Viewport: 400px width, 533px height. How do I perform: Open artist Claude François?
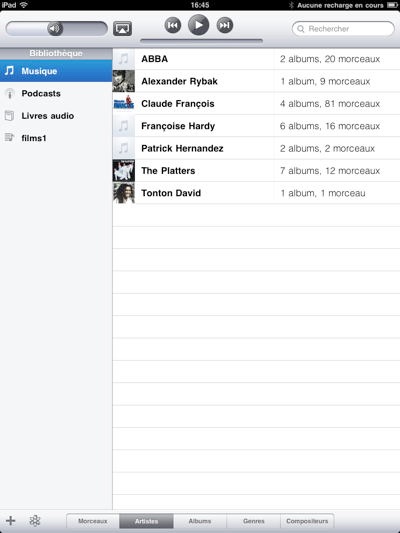(256, 104)
